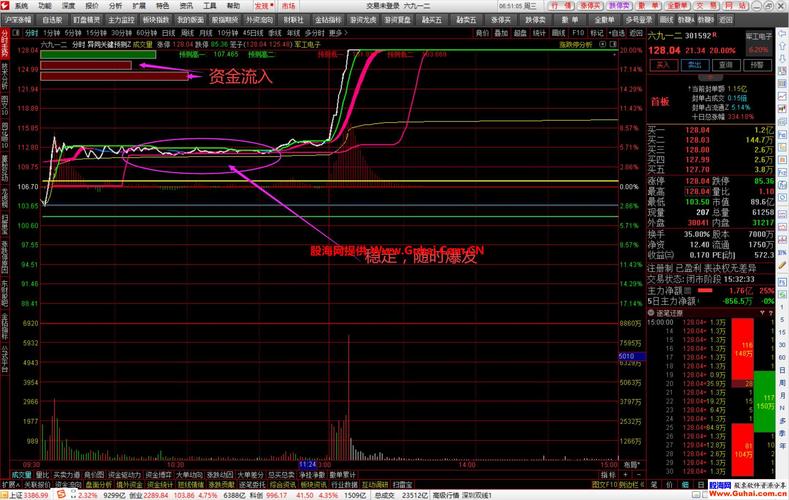Click the filter icon in 逐笔还原 header
Image resolution: width=789 pixels, height=500 pixels.
point(762,313)
